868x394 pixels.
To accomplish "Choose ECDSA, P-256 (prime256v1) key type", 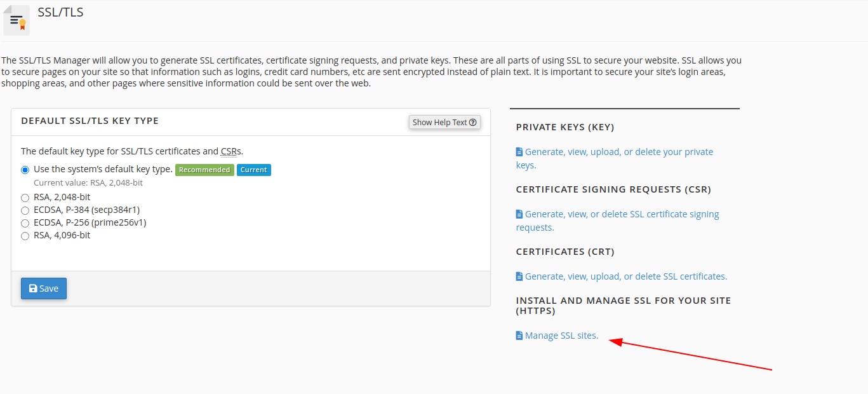I will 25,223.
